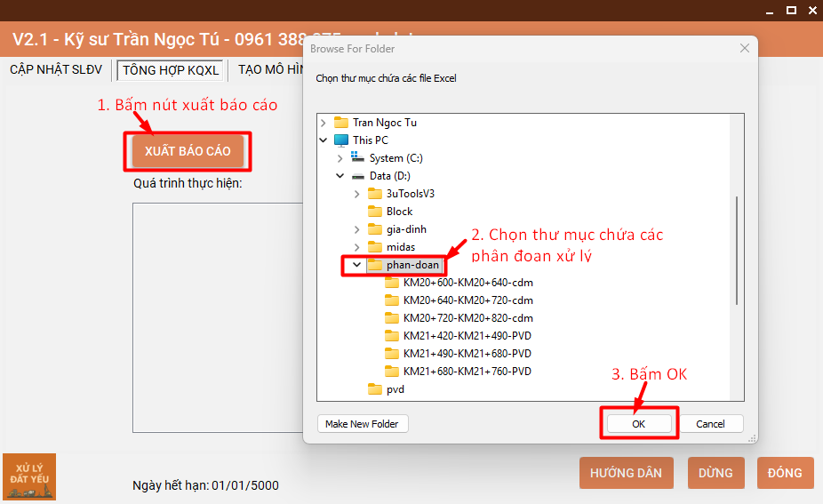823x504 pixels.
Task: Click the Block folder icon
Action: coord(375,212)
